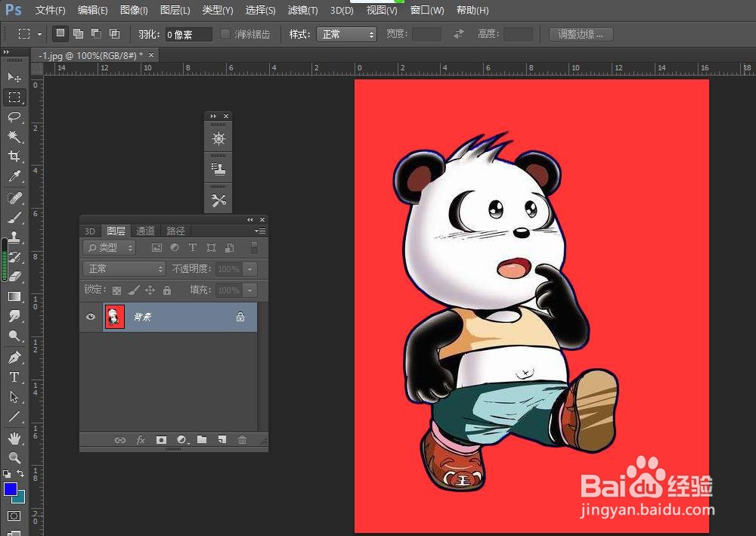756x536 pixels.
Task: Select the History Brush tool
Action: (x=14, y=257)
